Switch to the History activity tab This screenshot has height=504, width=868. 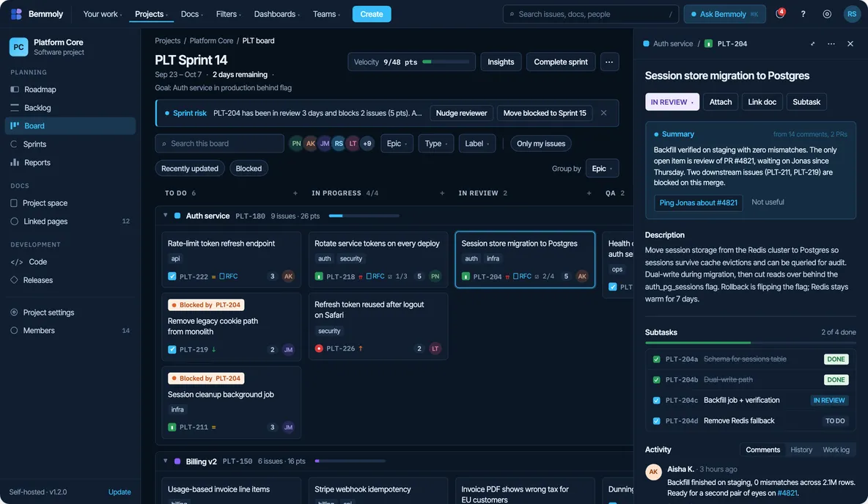click(801, 450)
